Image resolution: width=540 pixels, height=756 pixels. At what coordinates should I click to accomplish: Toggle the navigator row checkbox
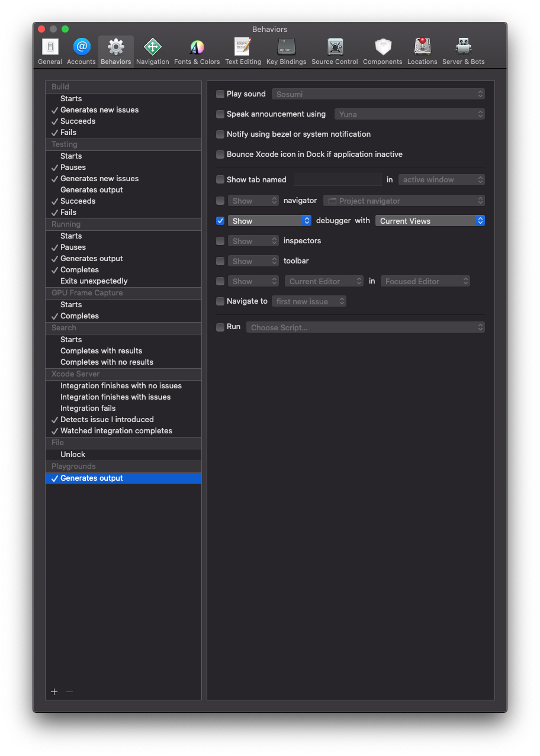tap(220, 201)
